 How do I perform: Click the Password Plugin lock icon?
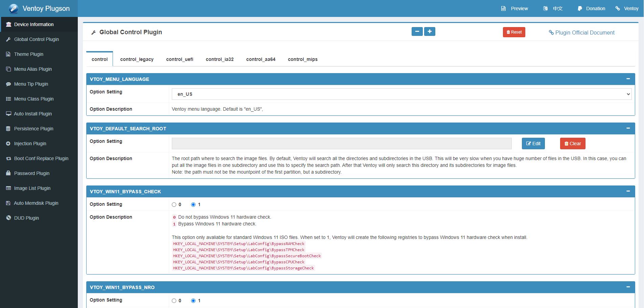coord(8,173)
